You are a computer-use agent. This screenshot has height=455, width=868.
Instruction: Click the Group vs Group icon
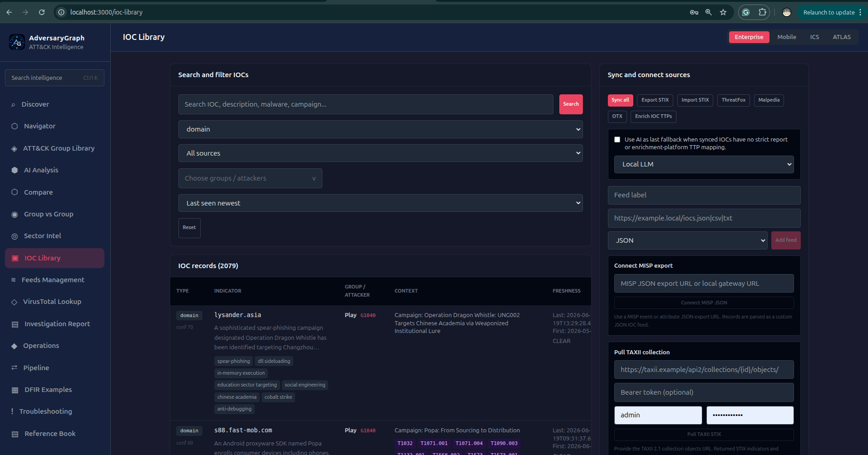(x=15, y=214)
